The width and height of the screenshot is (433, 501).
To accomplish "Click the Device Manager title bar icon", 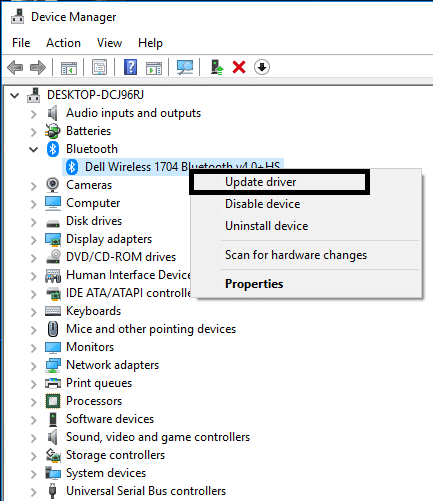I will [17, 17].
